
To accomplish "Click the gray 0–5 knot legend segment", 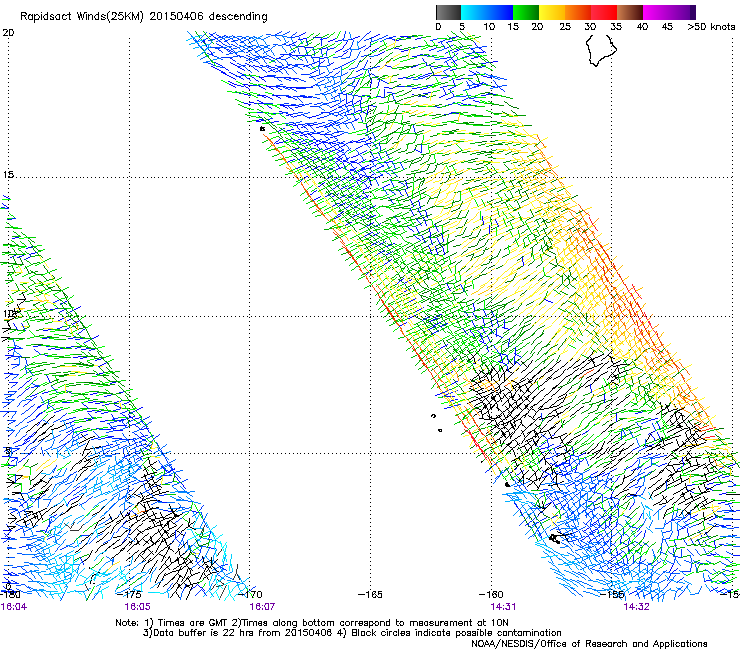I will [448, 12].
